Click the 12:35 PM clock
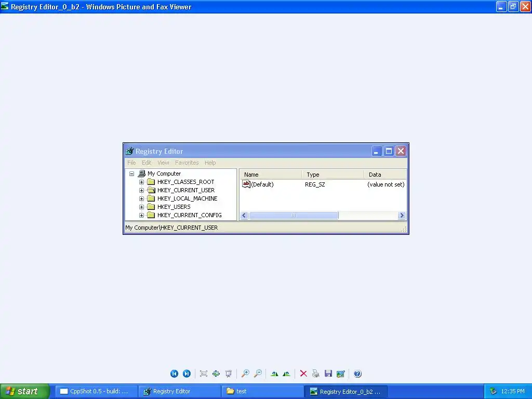Image resolution: width=532 pixels, height=399 pixels. pyautogui.click(x=512, y=391)
